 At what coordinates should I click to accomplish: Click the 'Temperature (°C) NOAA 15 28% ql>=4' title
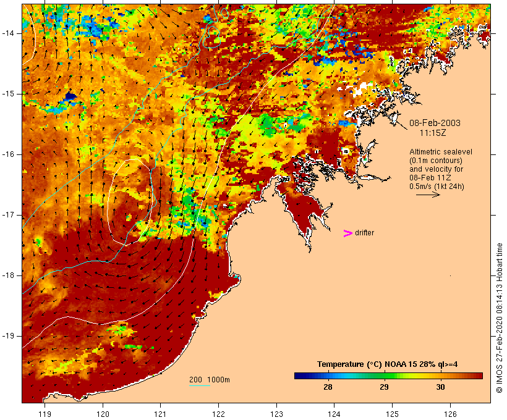pyautogui.click(x=388, y=364)
